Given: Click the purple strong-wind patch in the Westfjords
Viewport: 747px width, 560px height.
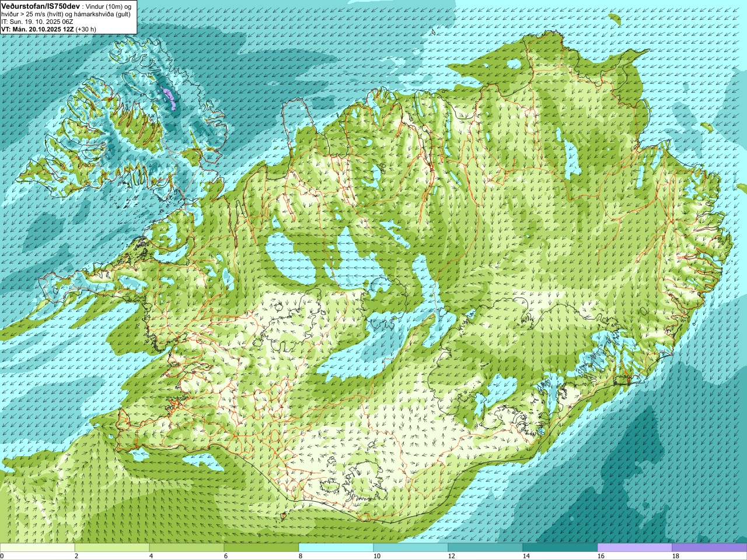Looking at the screenshot, I should [169, 98].
